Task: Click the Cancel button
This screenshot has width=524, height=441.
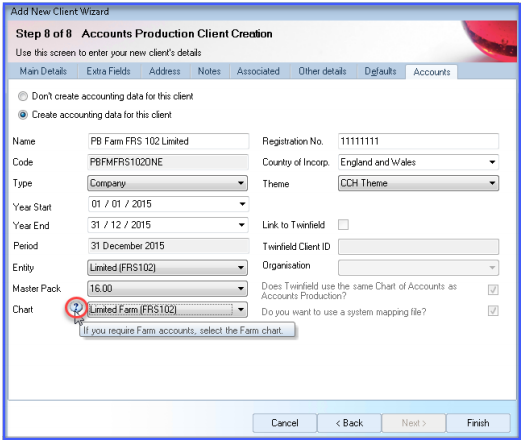Action: coord(285,423)
